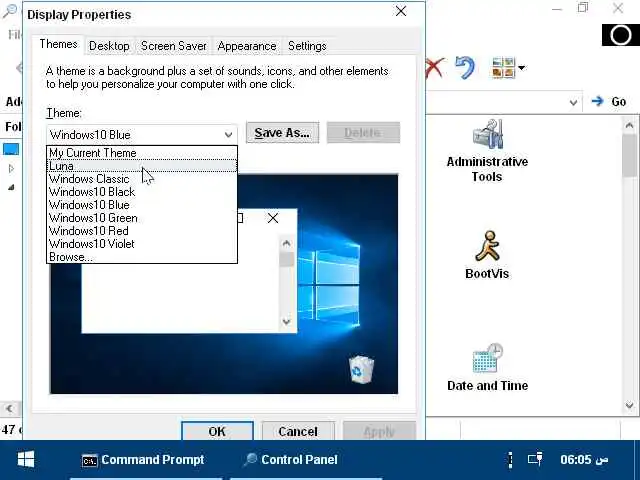Image resolution: width=640 pixels, height=480 pixels.
Task: Open the Windows Start button
Action: (x=26, y=460)
